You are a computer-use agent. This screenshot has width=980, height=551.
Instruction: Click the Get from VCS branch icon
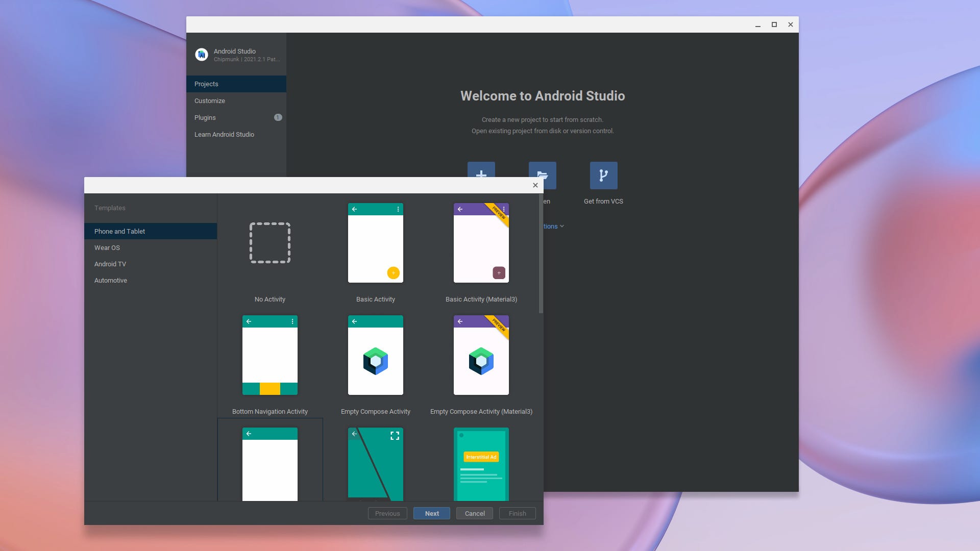click(603, 176)
